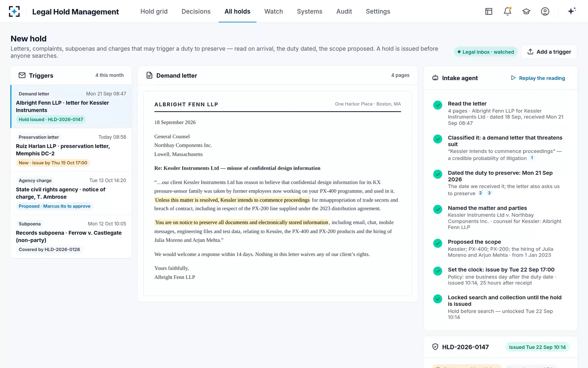588x368 pixels.
Task: Go to the Watch tab
Action: click(274, 11)
